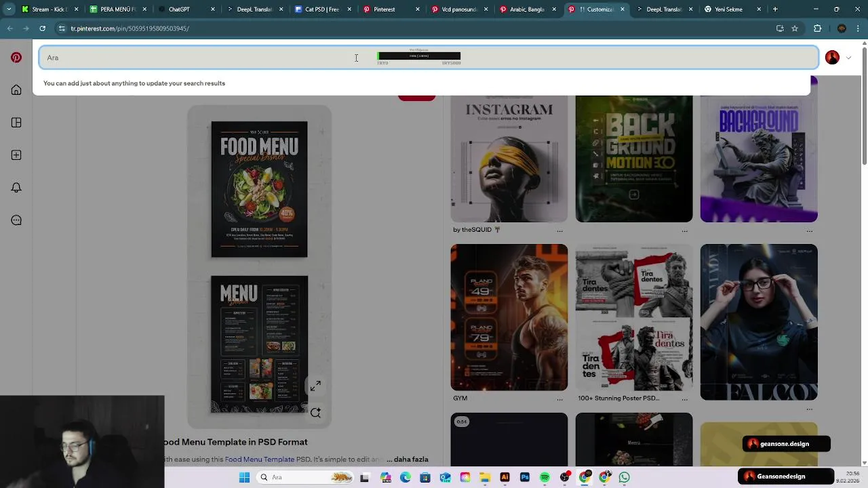Open the video pin marked 0:54
The image size is (868, 488).
pos(509,439)
